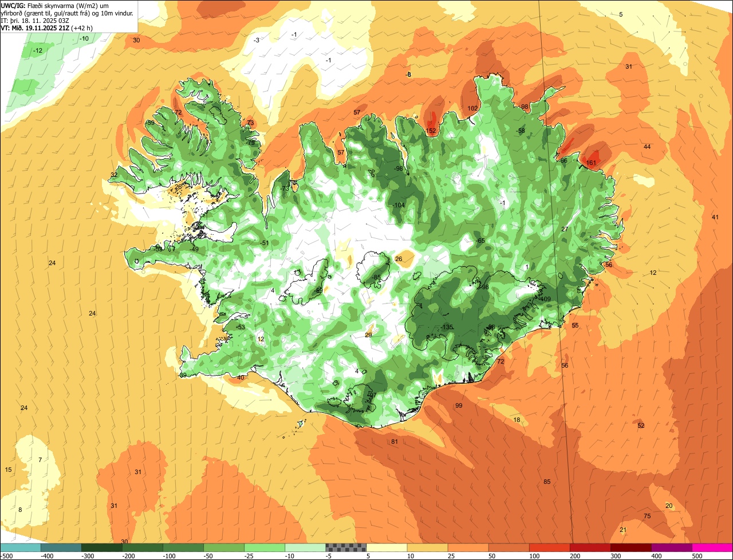733x560 pixels.
Task: Select the 50 to 100 orange legend swatch
Action: tap(509, 547)
